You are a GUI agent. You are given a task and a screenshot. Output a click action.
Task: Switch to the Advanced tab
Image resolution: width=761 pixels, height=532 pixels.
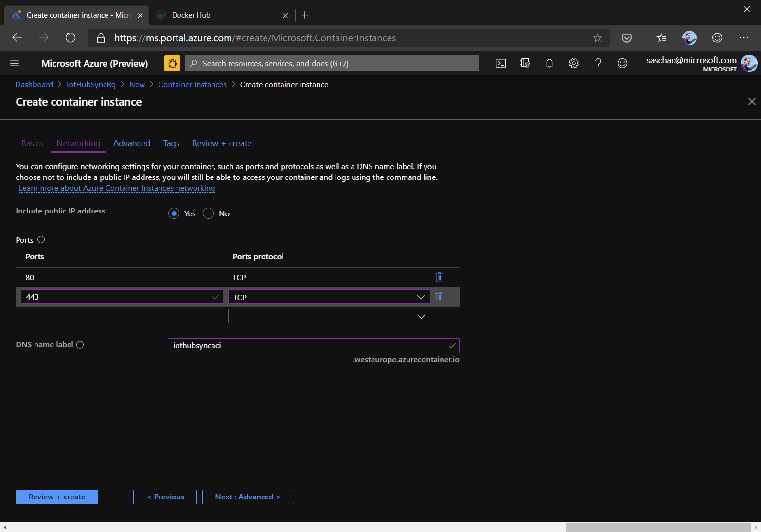(132, 143)
